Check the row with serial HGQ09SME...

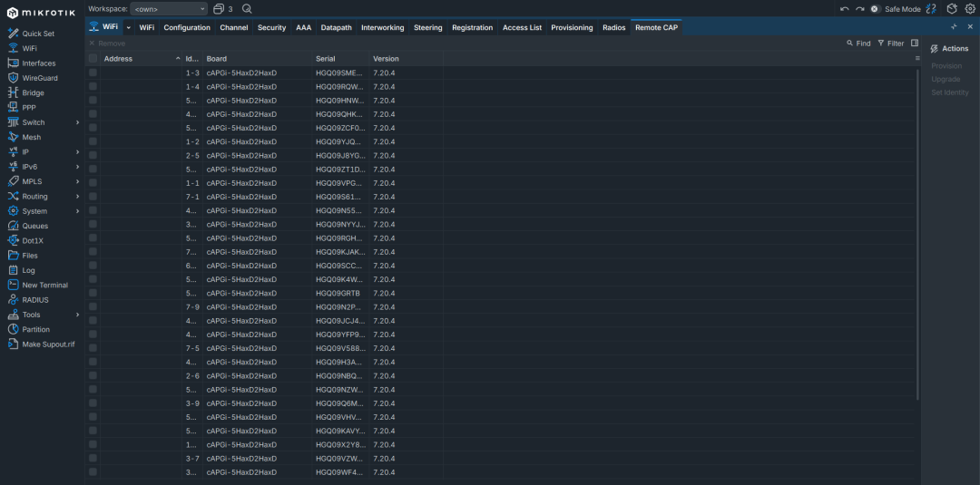93,73
